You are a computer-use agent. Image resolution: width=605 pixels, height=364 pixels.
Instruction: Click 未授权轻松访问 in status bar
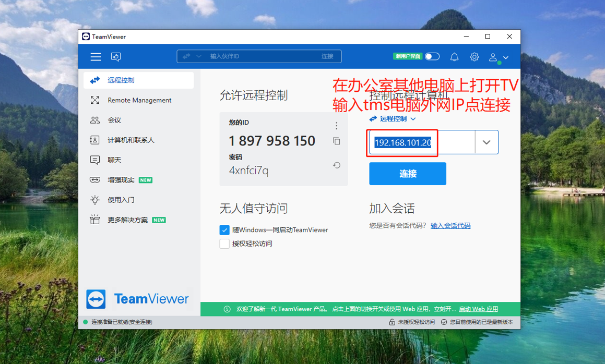click(417, 322)
